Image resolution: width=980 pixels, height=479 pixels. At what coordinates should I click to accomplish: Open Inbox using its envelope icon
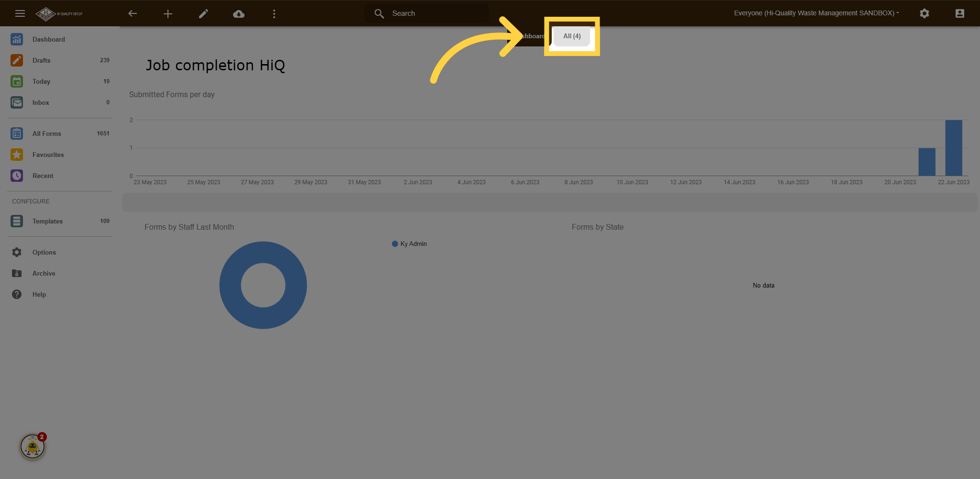coord(17,102)
